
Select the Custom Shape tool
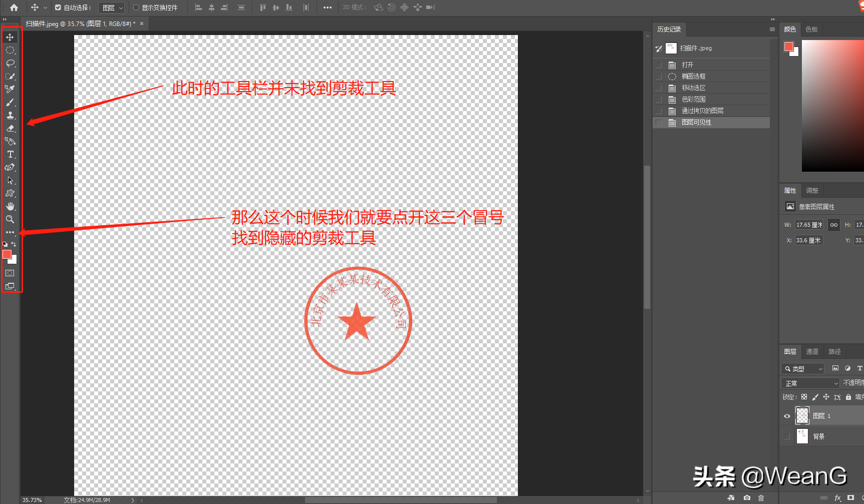tap(10, 193)
